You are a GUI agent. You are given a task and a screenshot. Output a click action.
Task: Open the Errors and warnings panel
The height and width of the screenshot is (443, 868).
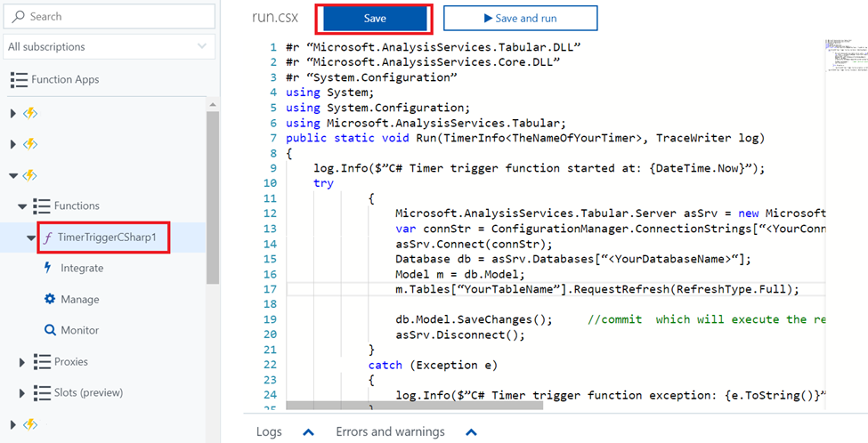[390, 432]
